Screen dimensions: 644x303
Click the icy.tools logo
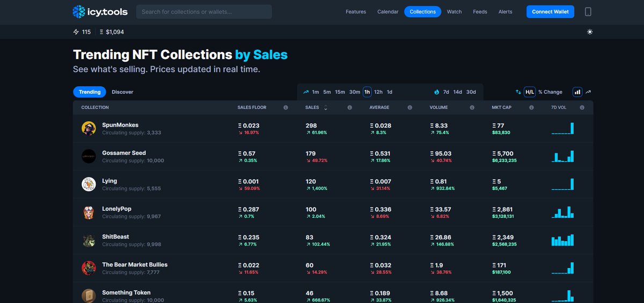click(100, 11)
